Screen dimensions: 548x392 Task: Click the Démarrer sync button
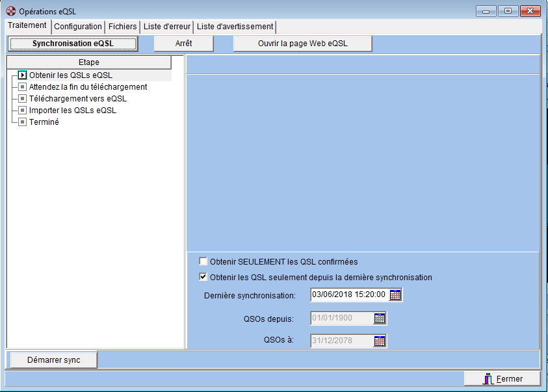(53, 360)
